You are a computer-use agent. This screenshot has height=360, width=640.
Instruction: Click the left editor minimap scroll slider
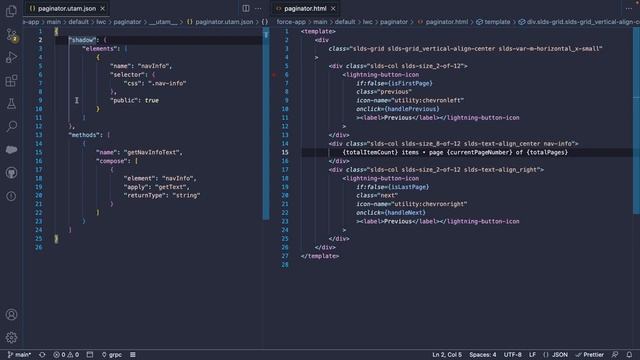pos(266,124)
